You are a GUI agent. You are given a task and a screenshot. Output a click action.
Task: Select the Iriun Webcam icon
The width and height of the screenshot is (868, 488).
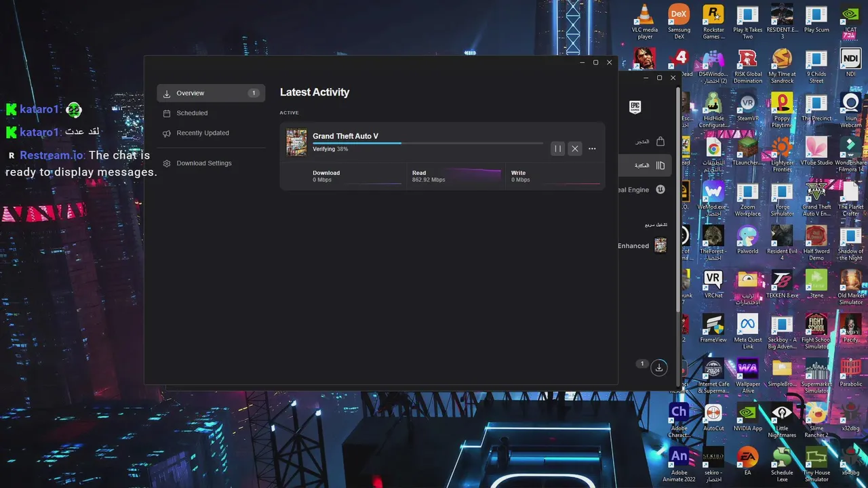(850, 110)
